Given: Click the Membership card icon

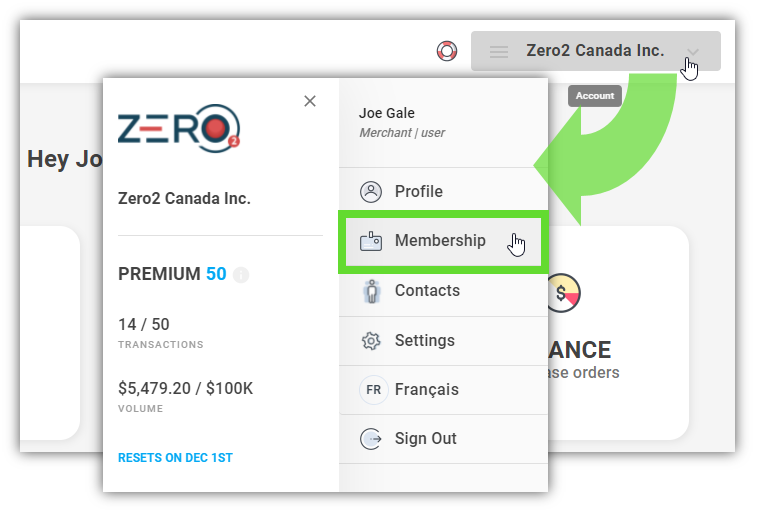Looking at the screenshot, I should coord(371,241).
